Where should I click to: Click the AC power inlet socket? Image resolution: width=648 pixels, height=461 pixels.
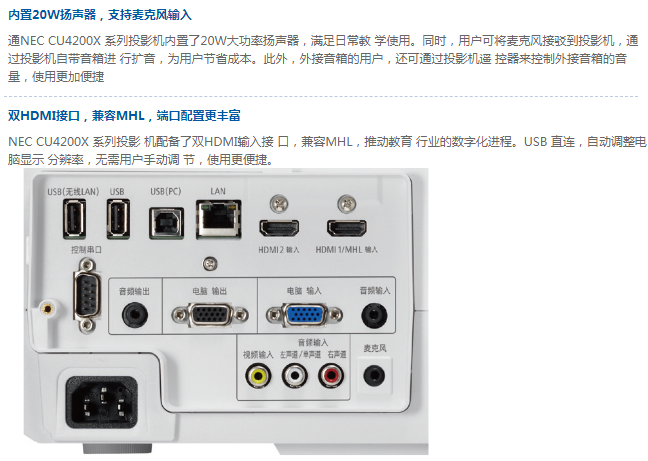point(102,402)
